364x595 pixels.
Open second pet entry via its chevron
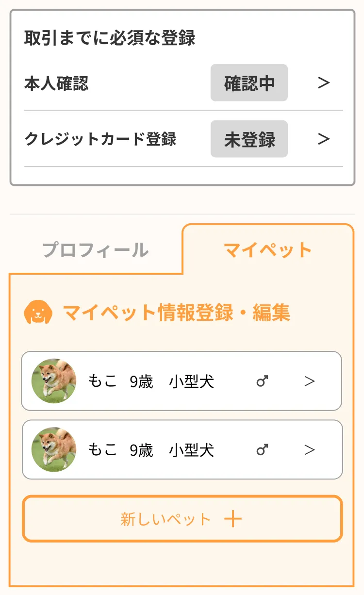(x=310, y=450)
